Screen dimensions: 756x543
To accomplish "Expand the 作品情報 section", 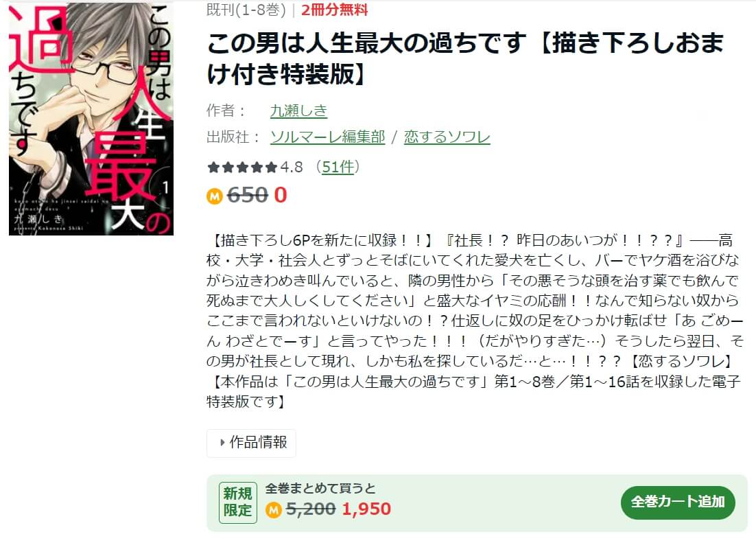I will [251, 443].
